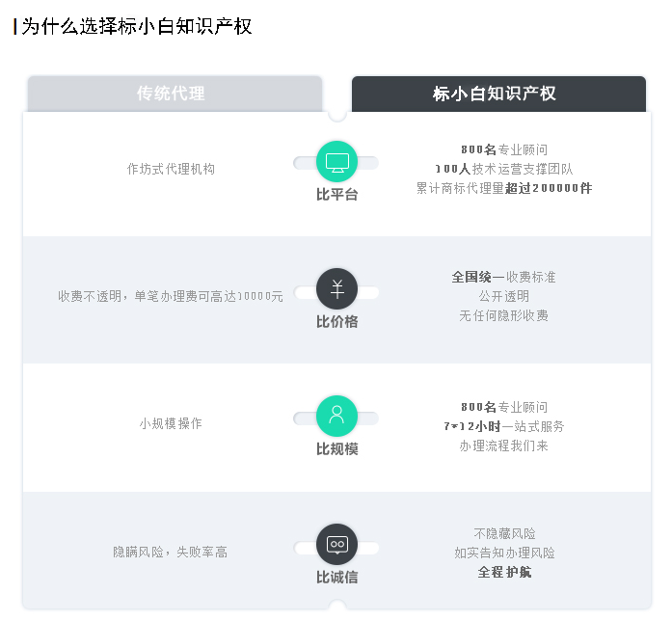Click the 比诚信 label
The image size is (672, 621).
[x=336, y=578]
